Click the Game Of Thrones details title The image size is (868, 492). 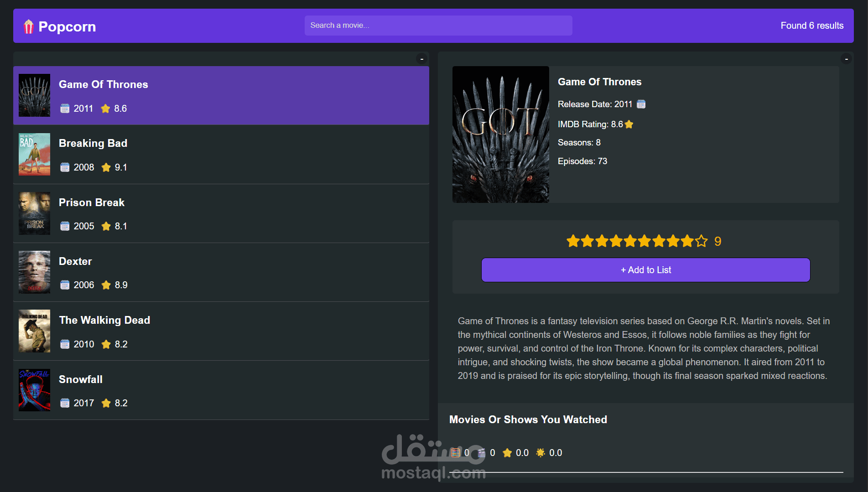click(599, 82)
